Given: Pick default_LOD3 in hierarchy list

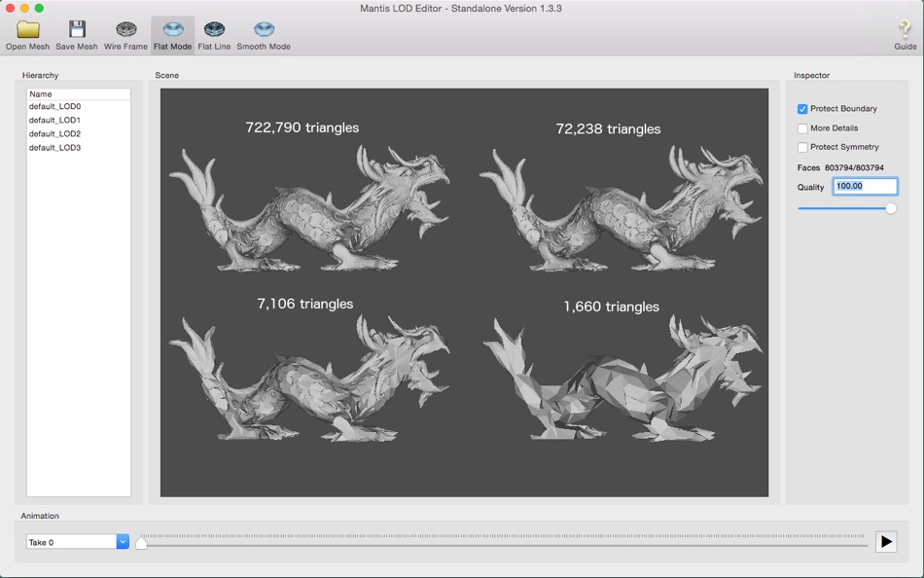Looking at the screenshot, I should click(55, 148).
